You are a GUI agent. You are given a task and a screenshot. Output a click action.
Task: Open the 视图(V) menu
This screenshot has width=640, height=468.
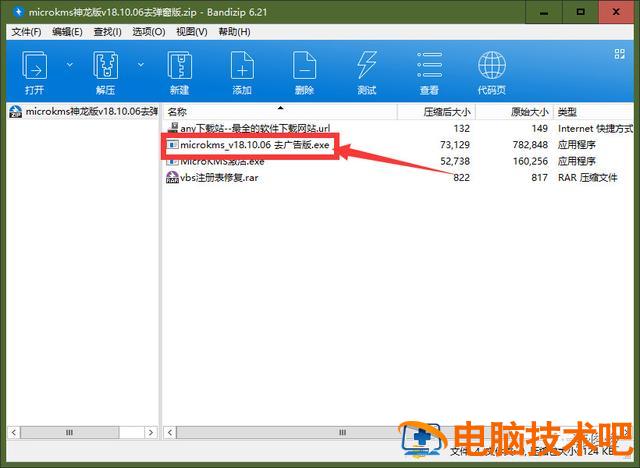[x=192, y=32]
